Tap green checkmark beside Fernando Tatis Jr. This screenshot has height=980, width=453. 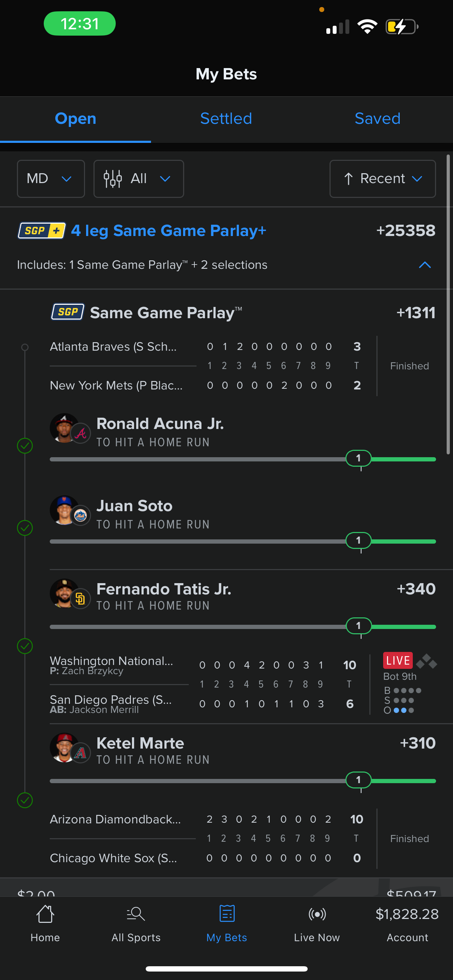(25, 646)
